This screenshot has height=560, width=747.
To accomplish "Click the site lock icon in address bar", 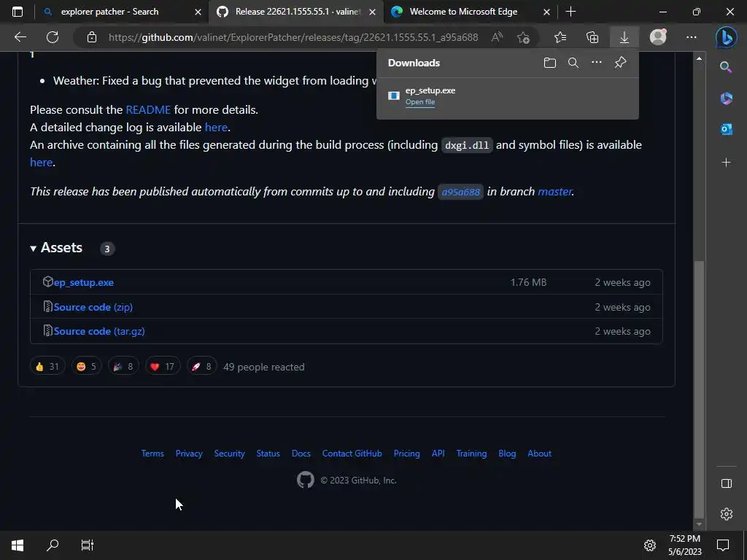I will (92, 37).
